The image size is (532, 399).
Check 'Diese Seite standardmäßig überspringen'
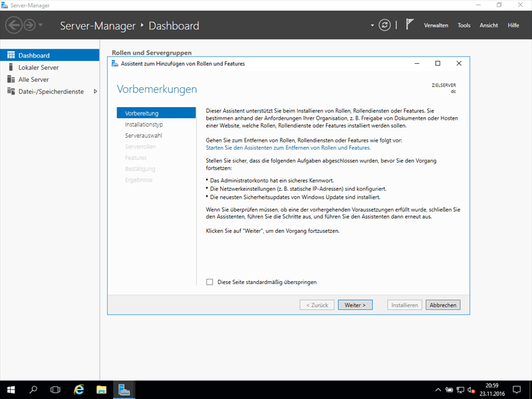click(x=209, y=282)
